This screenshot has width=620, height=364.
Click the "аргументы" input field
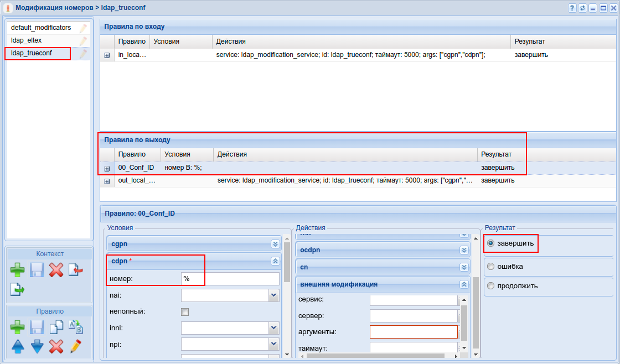[414, 332]
